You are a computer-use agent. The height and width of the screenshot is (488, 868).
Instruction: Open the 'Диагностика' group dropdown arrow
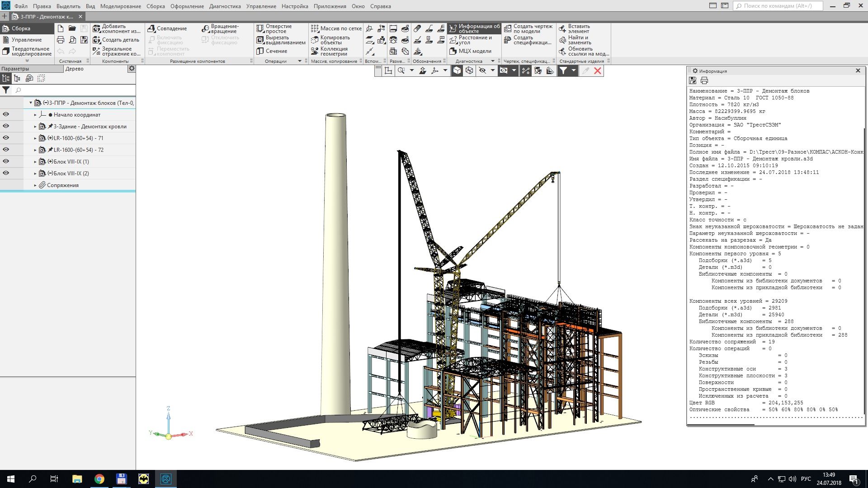click(493, 61)
